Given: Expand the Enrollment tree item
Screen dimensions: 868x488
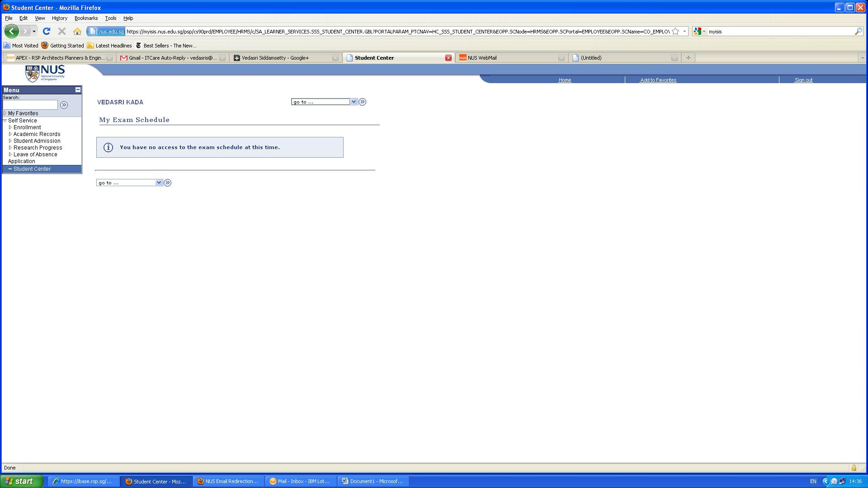Looking at the screenshot, I should point(10,127).
